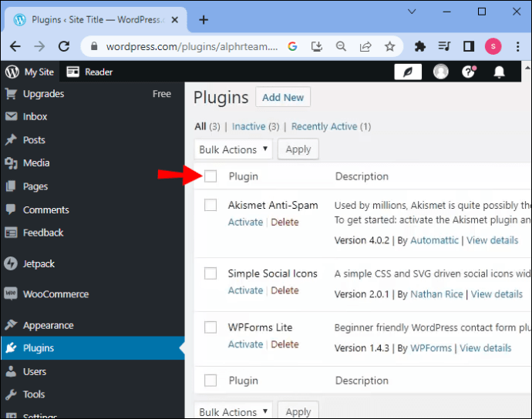Activate the WPForms Lite plugin
The image size is (532, 419).
click(245, 344)
